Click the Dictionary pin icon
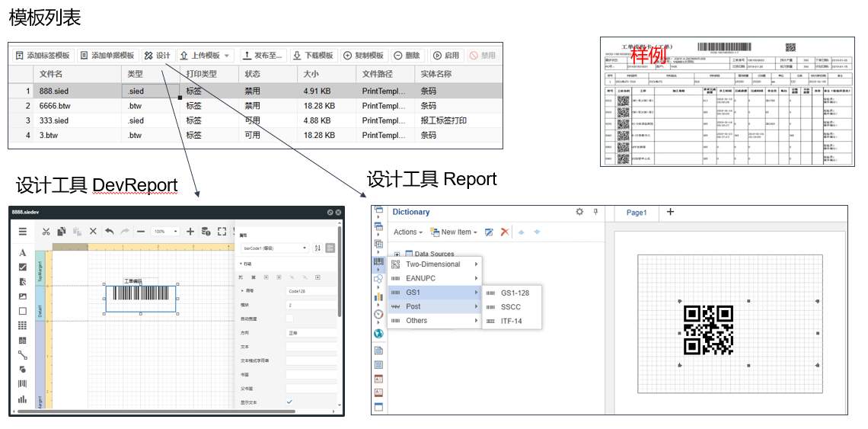868x429 pixels. click(595, 212)
